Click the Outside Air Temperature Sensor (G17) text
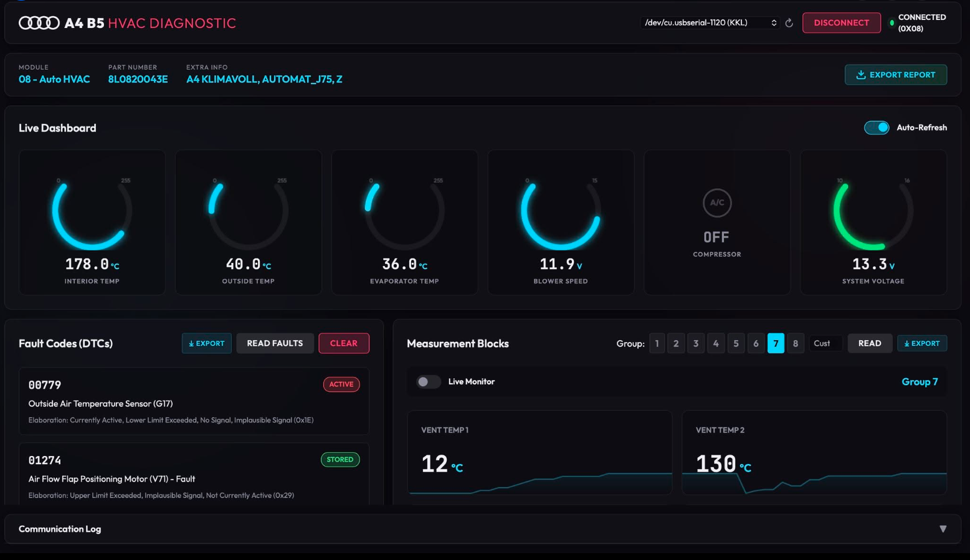Screen dimensions: 970x560 point(101,404)
